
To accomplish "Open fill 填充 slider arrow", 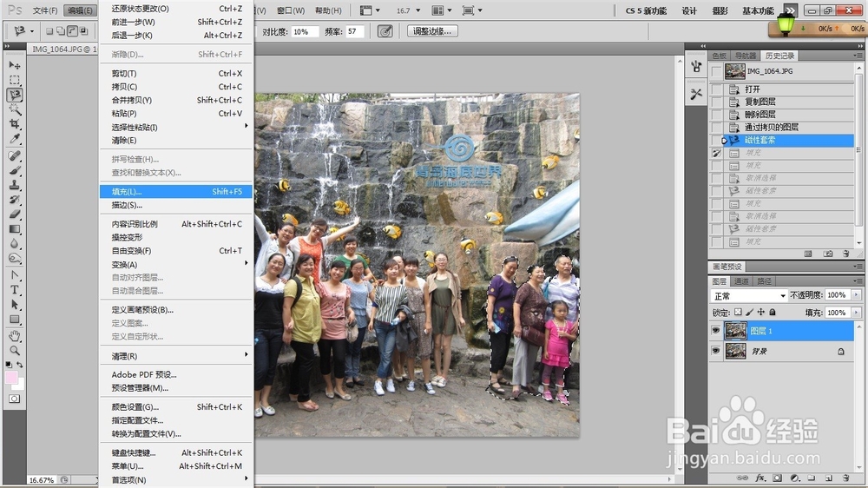I will [856, 313].
